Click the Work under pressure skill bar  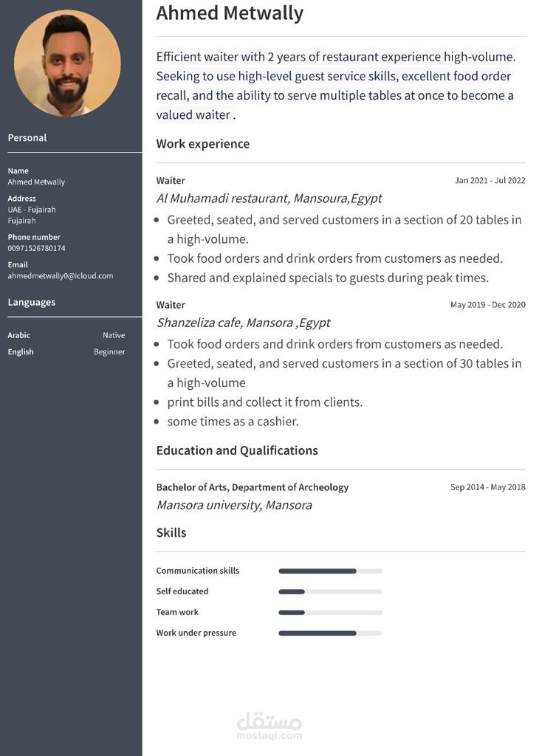click(x=330, y=633)
